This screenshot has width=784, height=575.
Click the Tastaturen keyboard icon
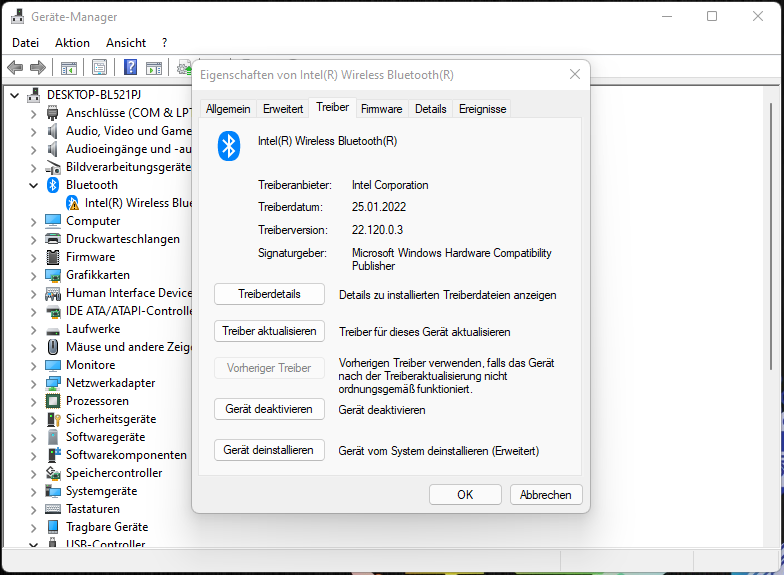(52, 509)
